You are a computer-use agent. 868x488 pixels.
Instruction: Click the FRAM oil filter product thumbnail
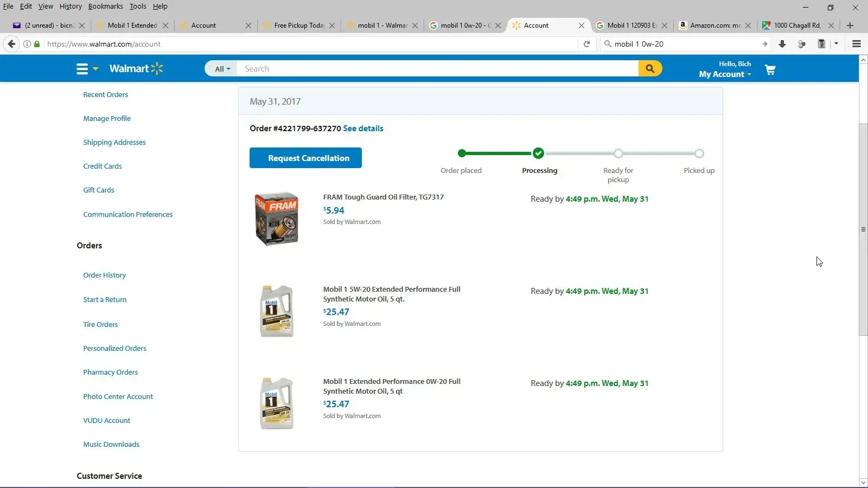coord(277,219)
